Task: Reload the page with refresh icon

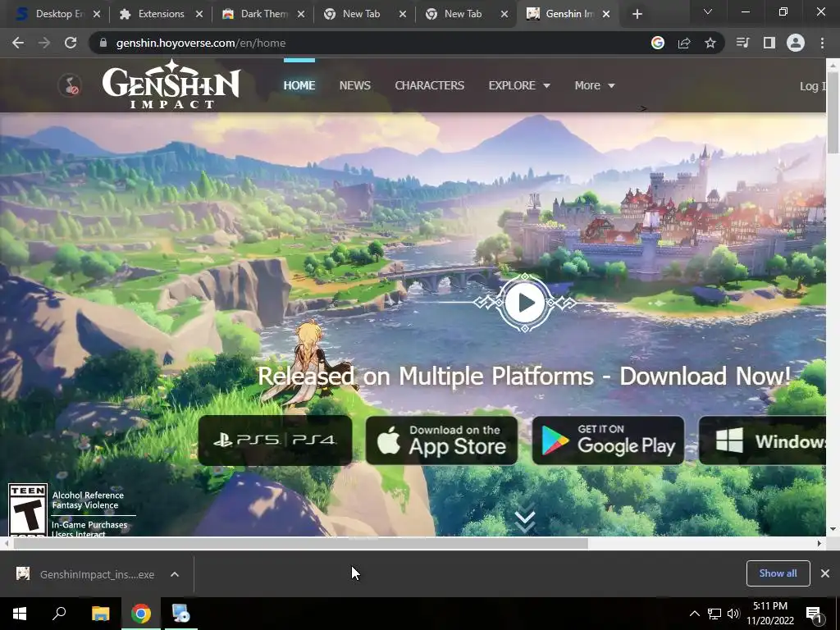Action: tap(71, 43)
